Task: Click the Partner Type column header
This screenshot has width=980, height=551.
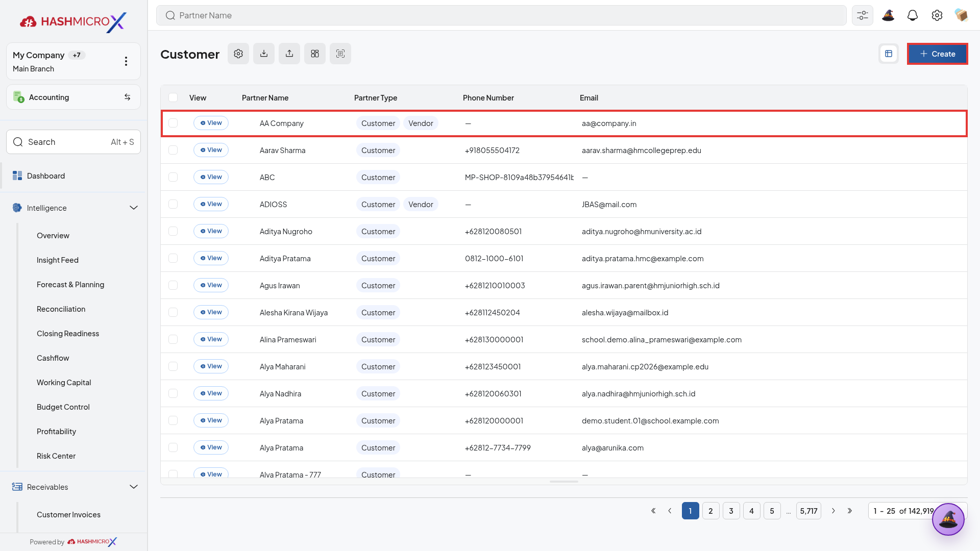Action: click(376, 97)
